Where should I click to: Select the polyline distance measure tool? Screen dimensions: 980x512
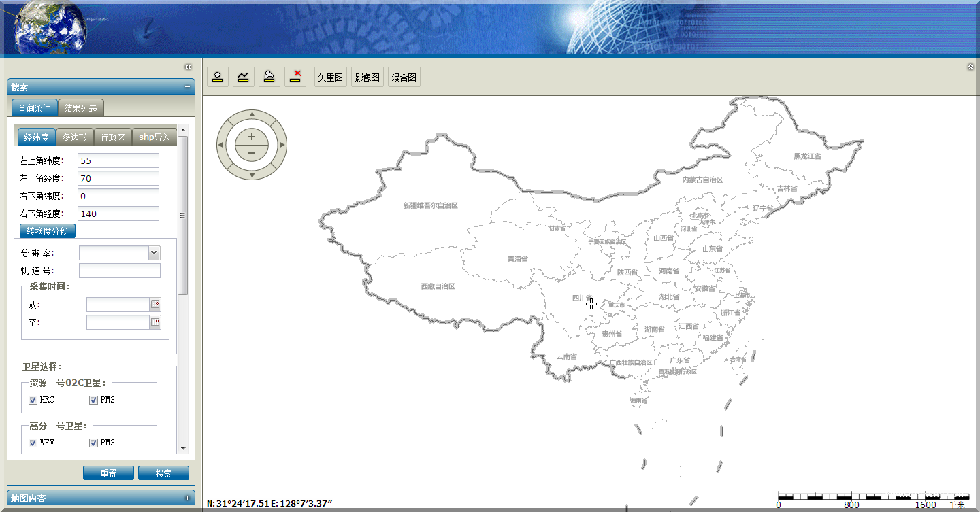[244, 77]
